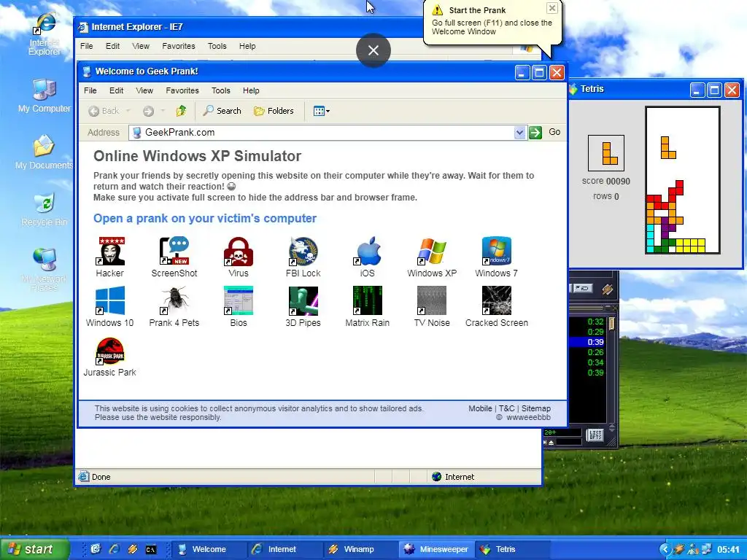Expand hidden system tray icons arrow

pos(665,549)
